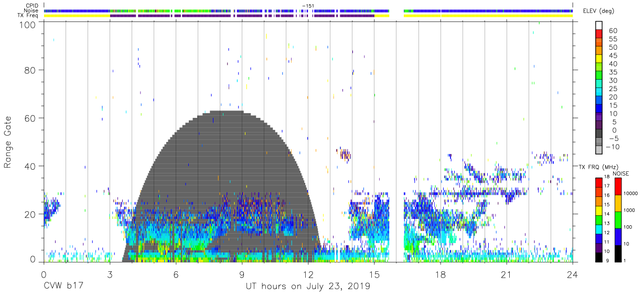Click the -10 label on the ELEV scale
Image resolution: width=644 pixels, height=297 pixels.
[x=612, y=147]
